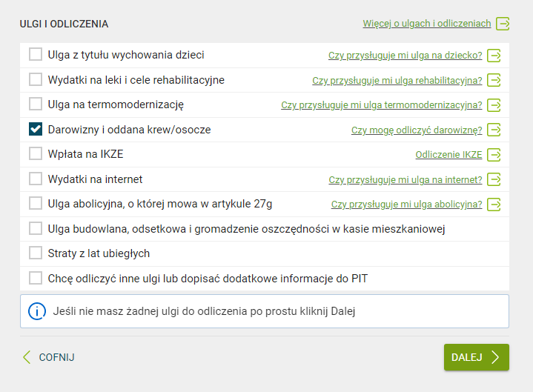Open 'Więcej o ulgach i odliczeniach' link

(426, 24)
